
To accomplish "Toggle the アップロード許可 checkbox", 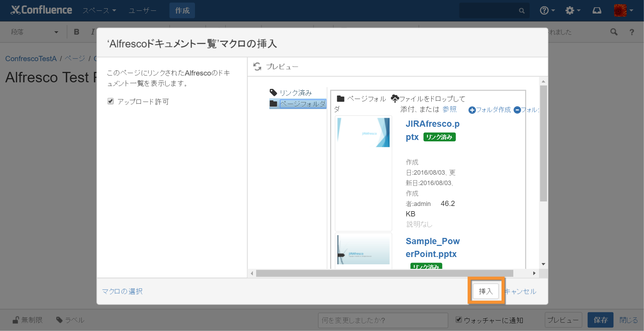I will pos(111,101).
